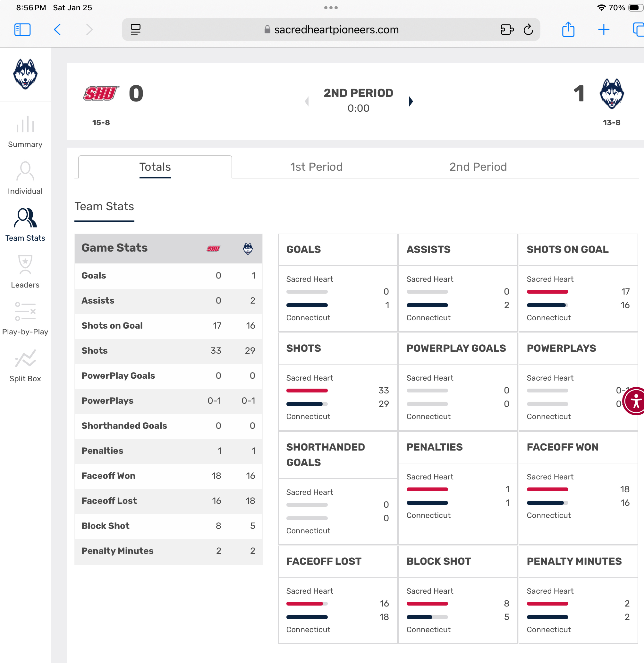Go to next period with right arrow
Screen dimensions: 644x663
click(x=411, y=101)
